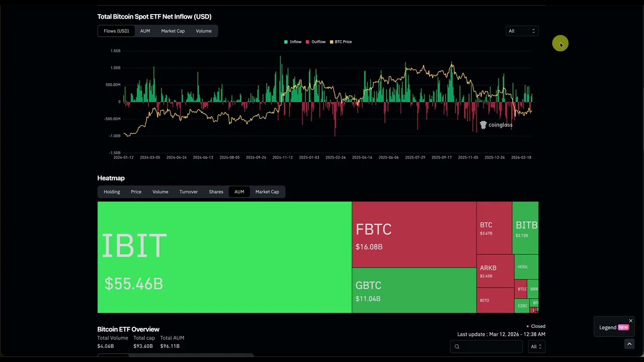
Task: Click the Total AUM $96.11B value
Action: pos(170,346)
